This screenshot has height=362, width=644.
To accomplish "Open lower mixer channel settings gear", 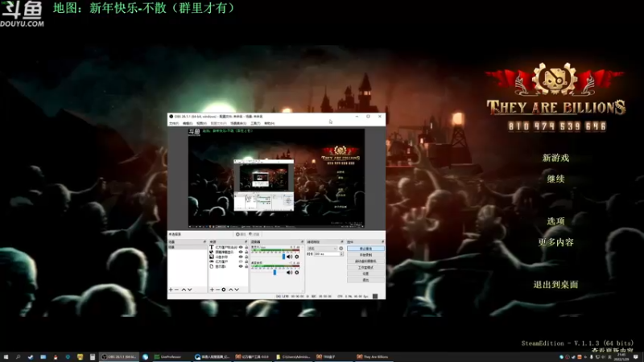I will tap(297, 273).
